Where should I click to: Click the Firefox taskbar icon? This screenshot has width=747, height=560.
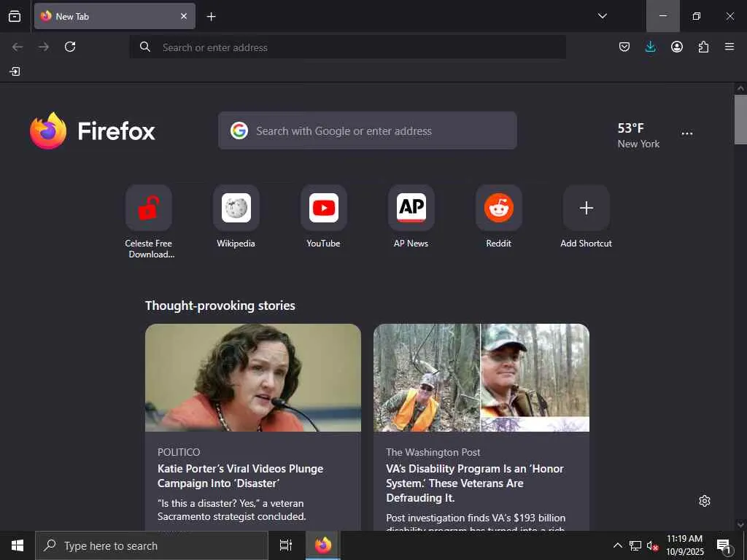pyautogui.click(x=323, y=545)
